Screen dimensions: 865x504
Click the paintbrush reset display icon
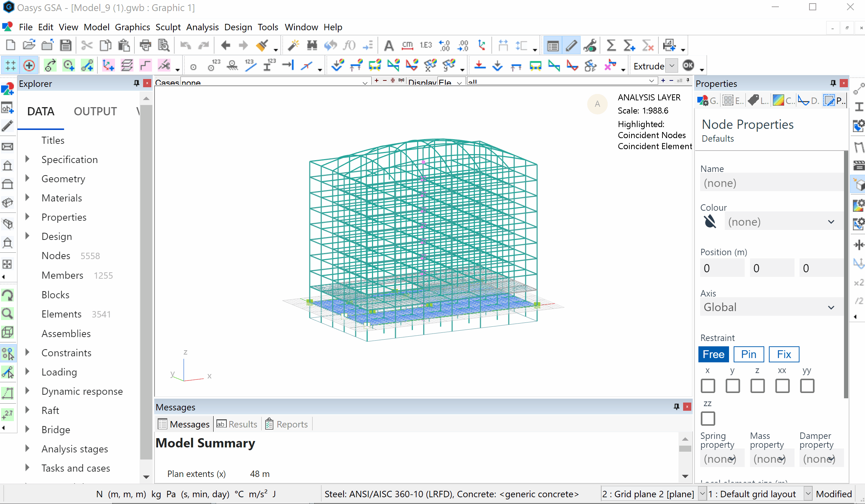(x=262, y=46)
